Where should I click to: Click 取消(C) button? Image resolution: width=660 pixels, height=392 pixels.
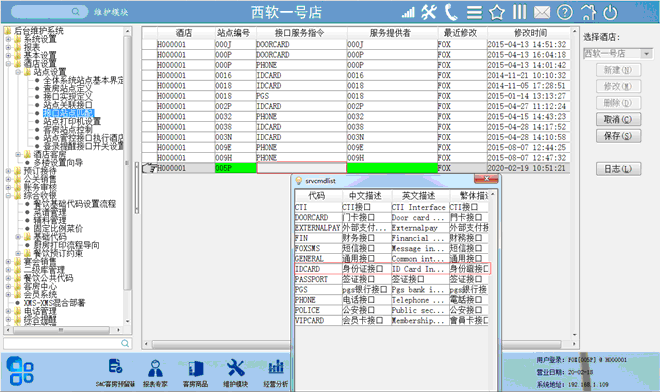[x=618, y=119]
